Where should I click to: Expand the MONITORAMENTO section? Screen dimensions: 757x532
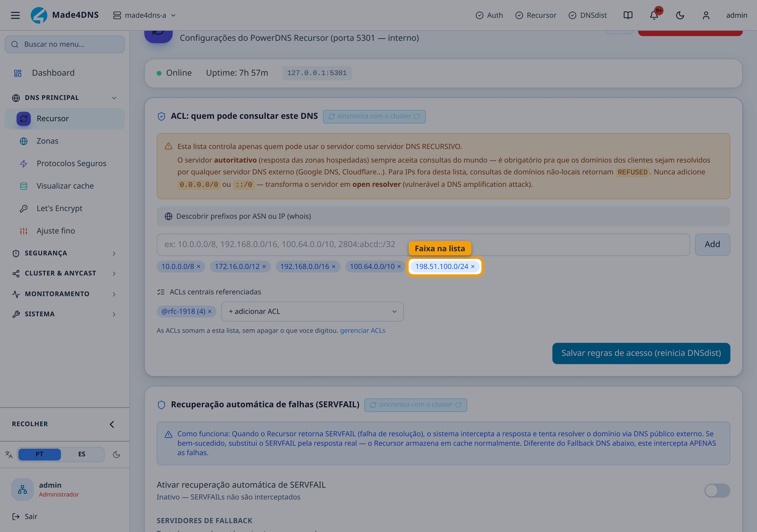pos(65,294)
